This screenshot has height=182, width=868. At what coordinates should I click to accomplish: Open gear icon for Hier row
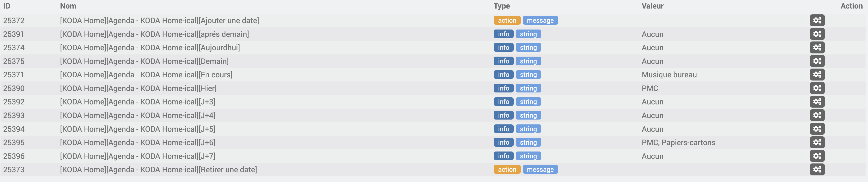817,88
